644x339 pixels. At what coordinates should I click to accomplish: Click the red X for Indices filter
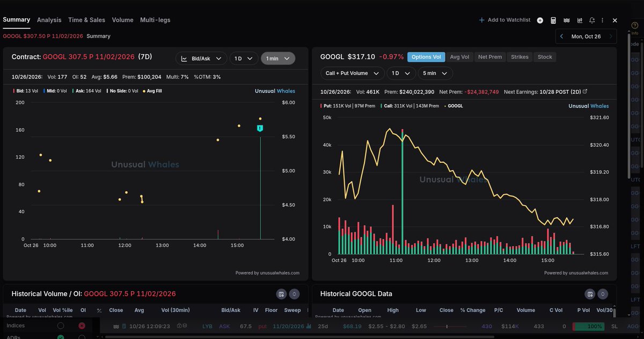tap(82, 326)
